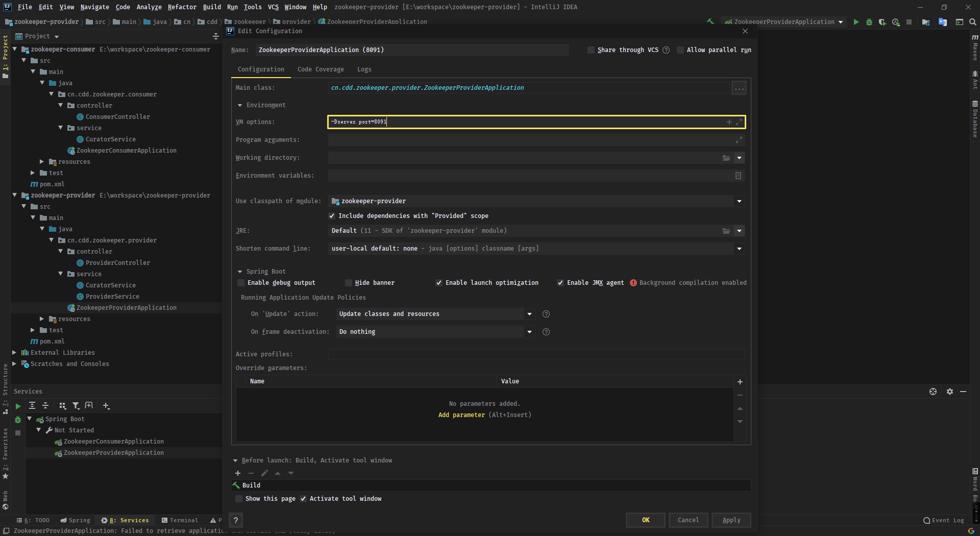
Task: Switch to Code Coverage tab
Action: pyautogui.click(x=321, y=69)
